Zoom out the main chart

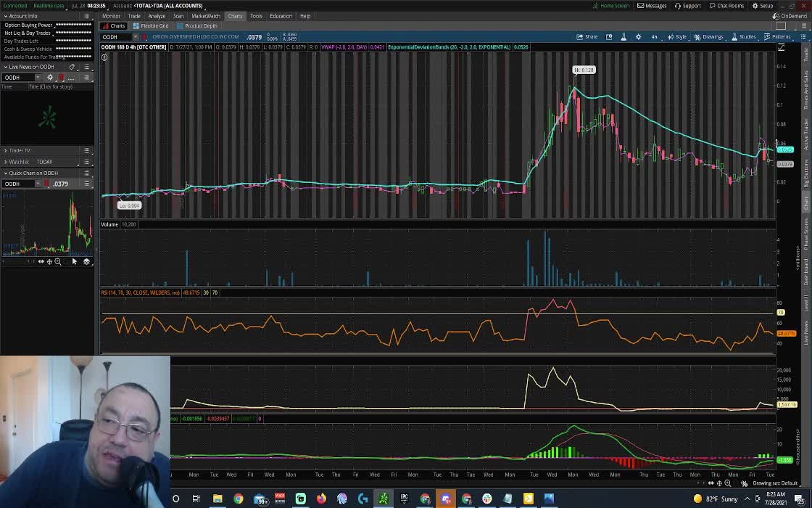(x=728, y=483)
